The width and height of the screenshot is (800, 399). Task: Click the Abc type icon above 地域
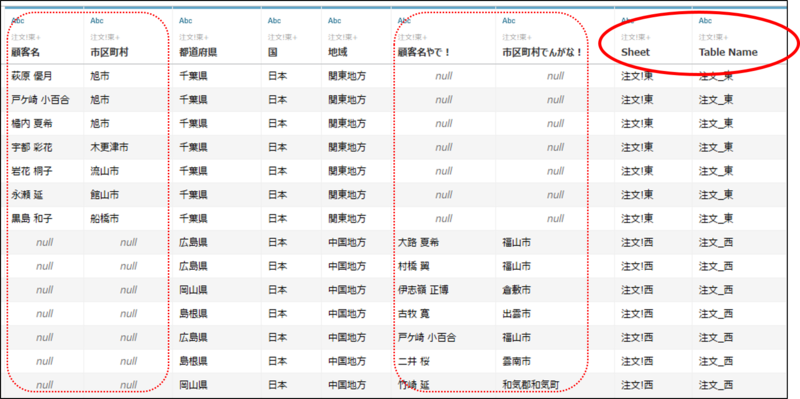[x=335, y=21]
